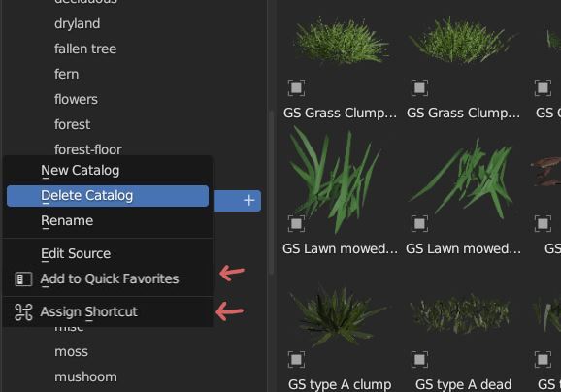Click first 'GS Grass Clump...' label
Screen dimensions: 561x392
(340, 113)
